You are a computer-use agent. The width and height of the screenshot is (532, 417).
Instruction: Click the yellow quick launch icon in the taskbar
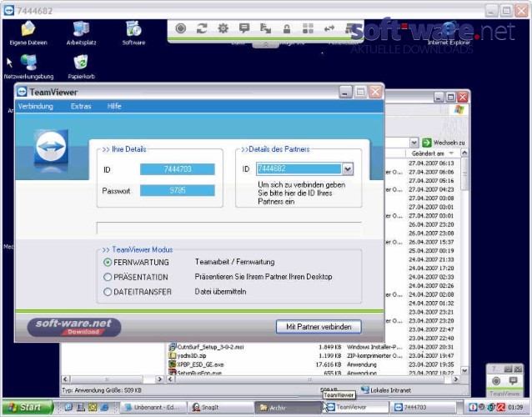(93, 407)
